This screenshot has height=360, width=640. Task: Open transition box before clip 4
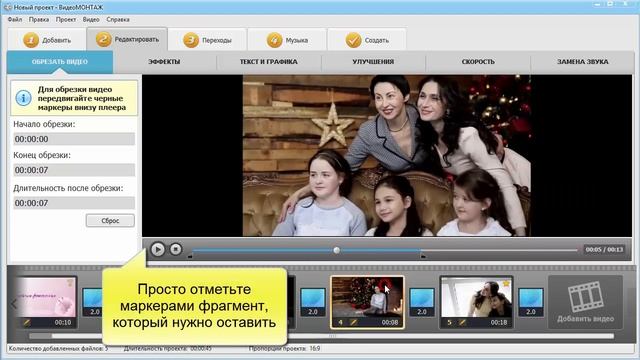click(313, 302)
